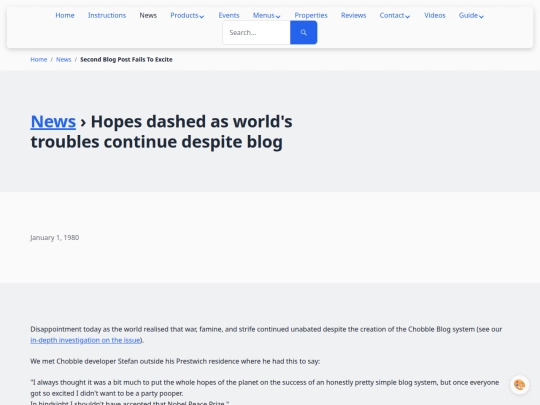Expand the Guide dropdown menu

pos(471,15)
